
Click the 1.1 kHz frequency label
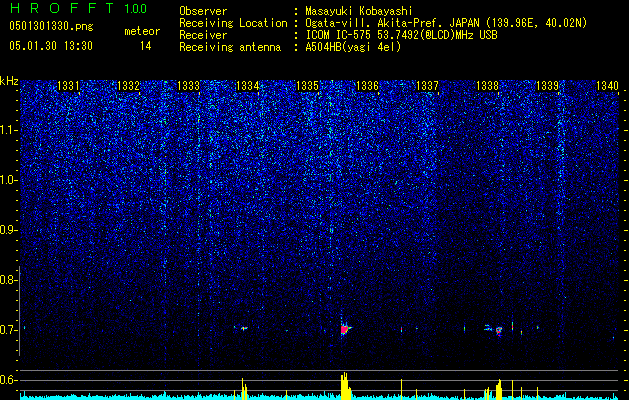pos(9,130)
